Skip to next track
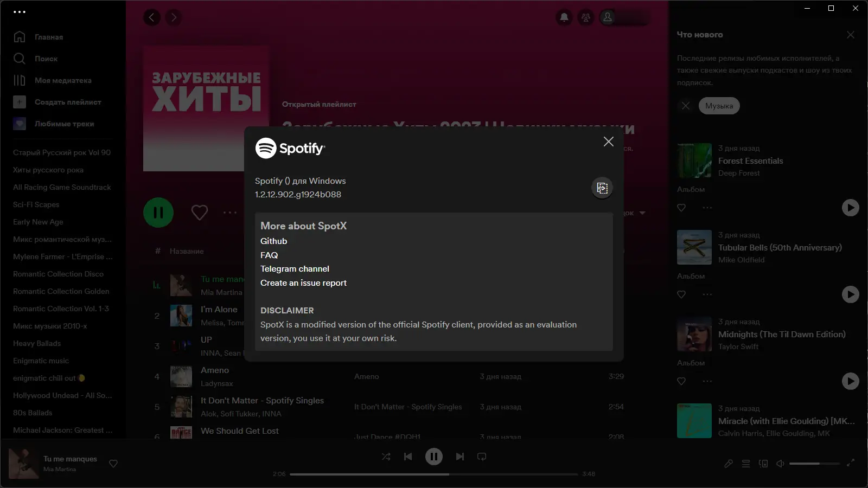The width and height of the screenshot is (868, 488). pyautogui.click(x=460, y=457)
